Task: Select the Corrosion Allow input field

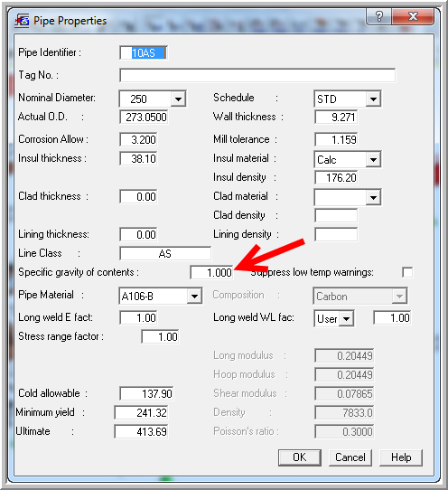Action: point(138,139)
